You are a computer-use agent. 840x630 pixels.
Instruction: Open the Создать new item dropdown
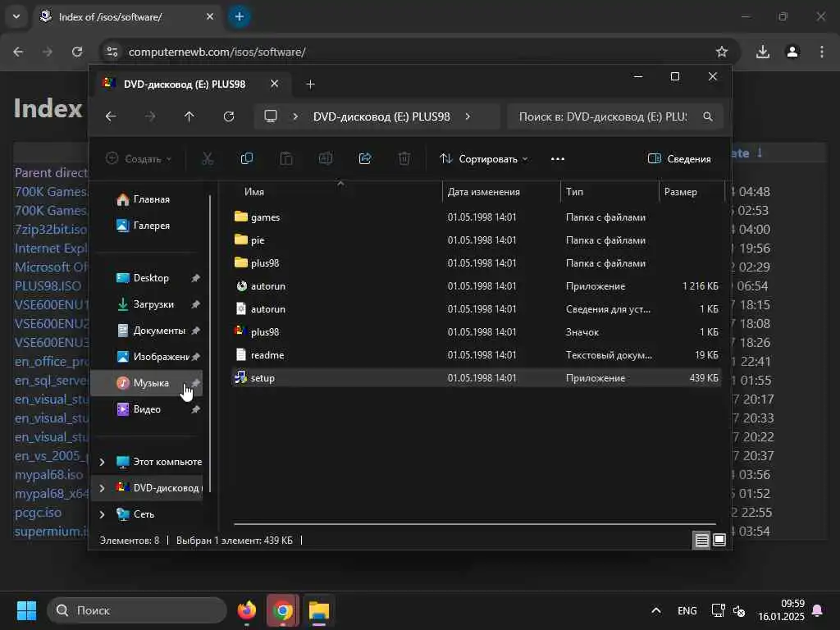point(139,159)
